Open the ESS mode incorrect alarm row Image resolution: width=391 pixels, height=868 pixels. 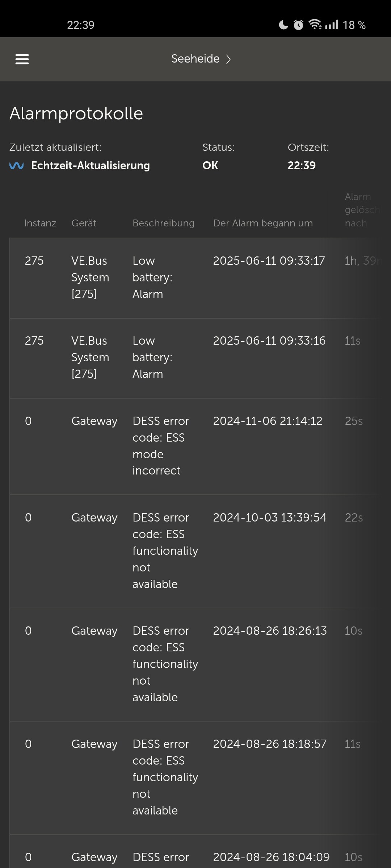coord(195,446)
